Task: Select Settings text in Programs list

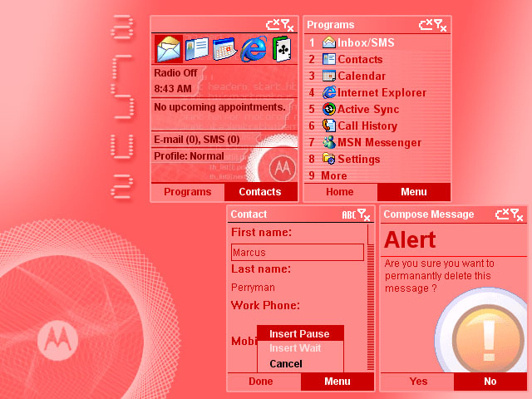Action: 358,159
